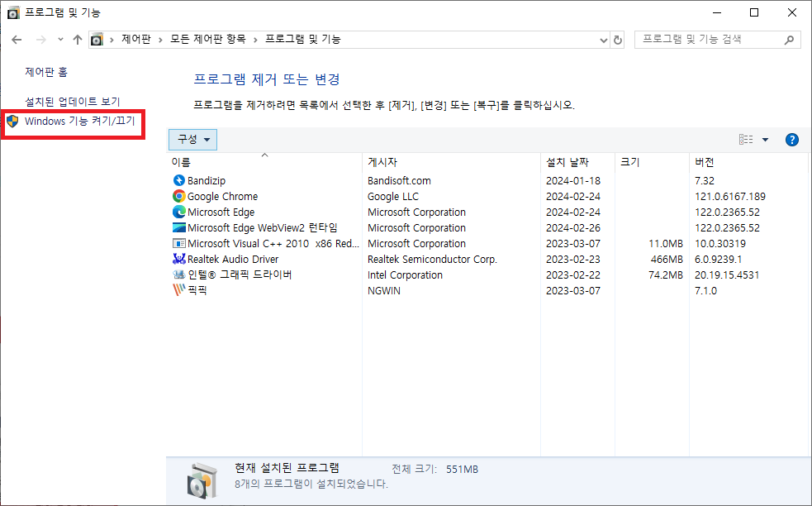Click publisher NGWIN
Image resolution: width=812 pixels, height=506 pixels.
(384, 290)
